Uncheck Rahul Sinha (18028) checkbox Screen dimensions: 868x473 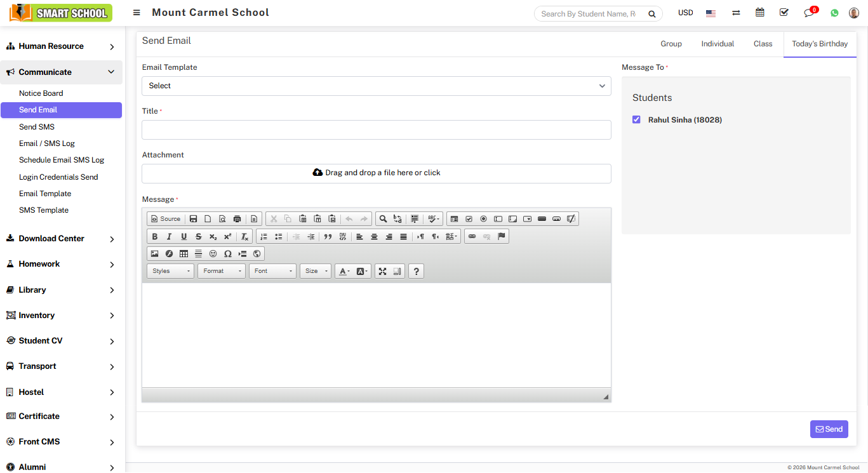tap(636, 119)
